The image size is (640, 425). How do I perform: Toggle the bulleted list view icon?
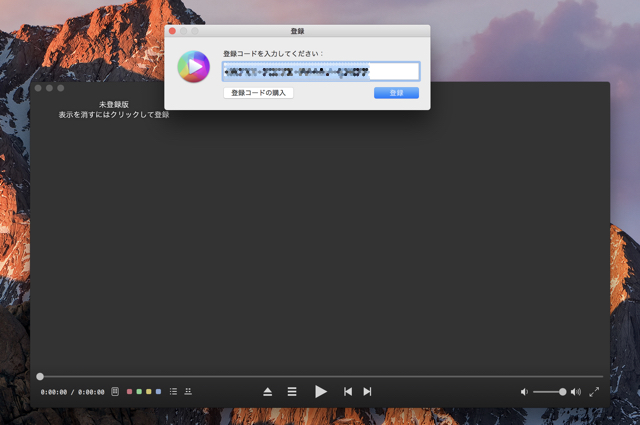click(x=173, y=392)
